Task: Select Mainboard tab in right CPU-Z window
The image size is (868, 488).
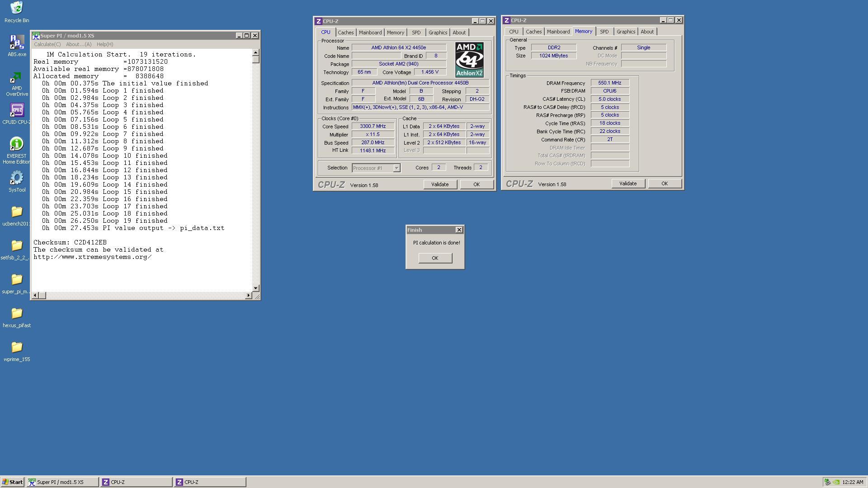Action: (x=558, y=32)
